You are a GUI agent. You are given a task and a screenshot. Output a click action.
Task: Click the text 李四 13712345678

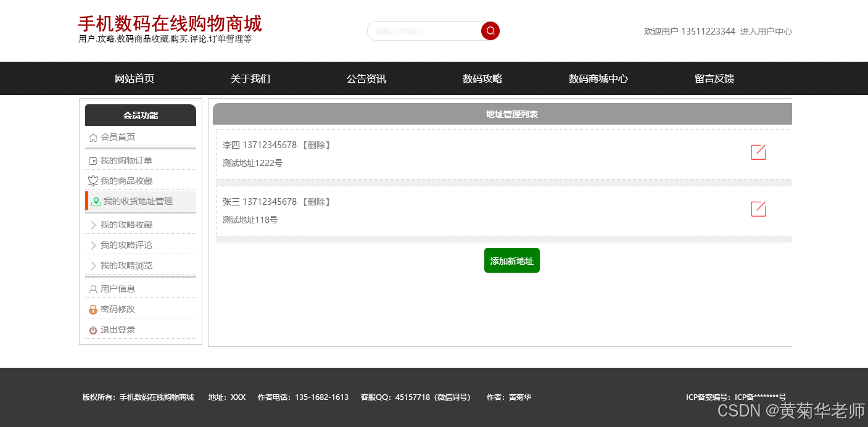tap(260, 145)
